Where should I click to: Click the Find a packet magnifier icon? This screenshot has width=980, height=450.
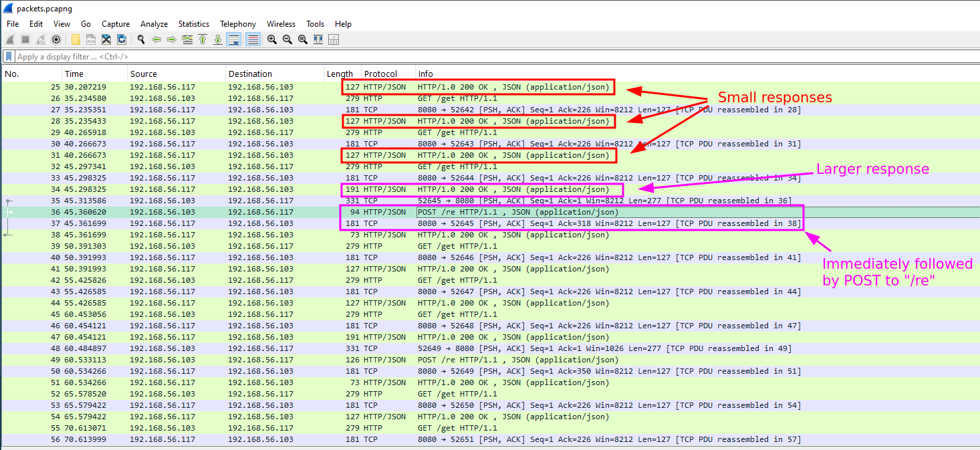point(141,39)
